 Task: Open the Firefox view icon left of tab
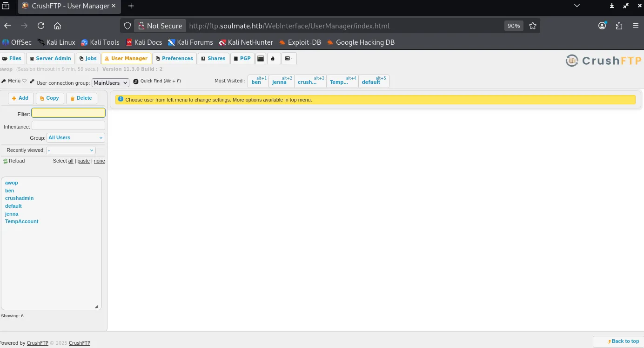[6, 6]
